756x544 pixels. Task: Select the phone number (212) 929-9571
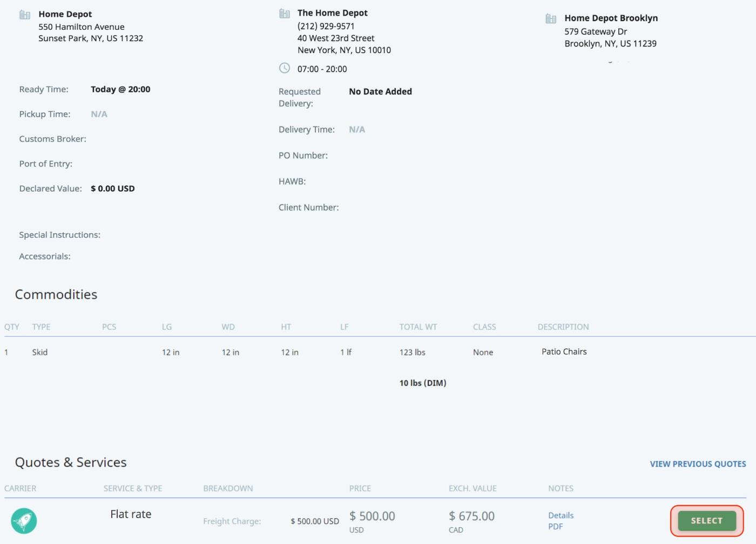pos(326,26)
